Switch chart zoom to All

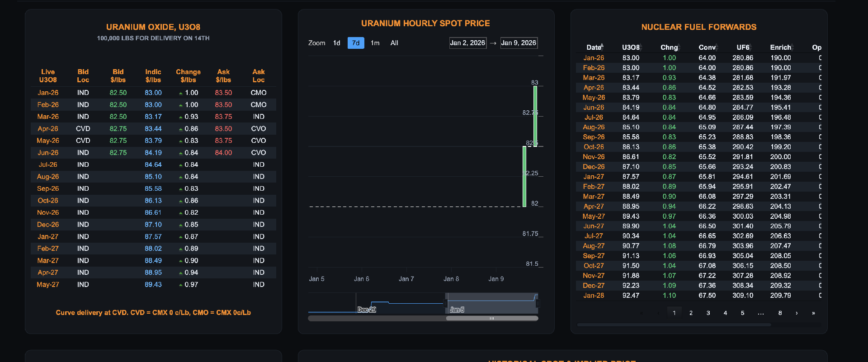(394, 43)
